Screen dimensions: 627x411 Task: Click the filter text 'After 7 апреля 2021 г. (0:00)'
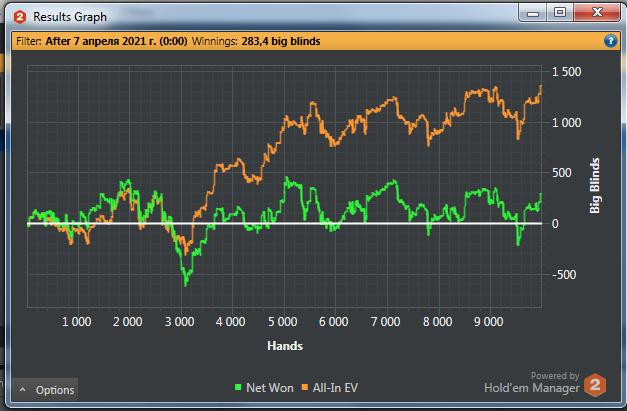tap(116, 41)
